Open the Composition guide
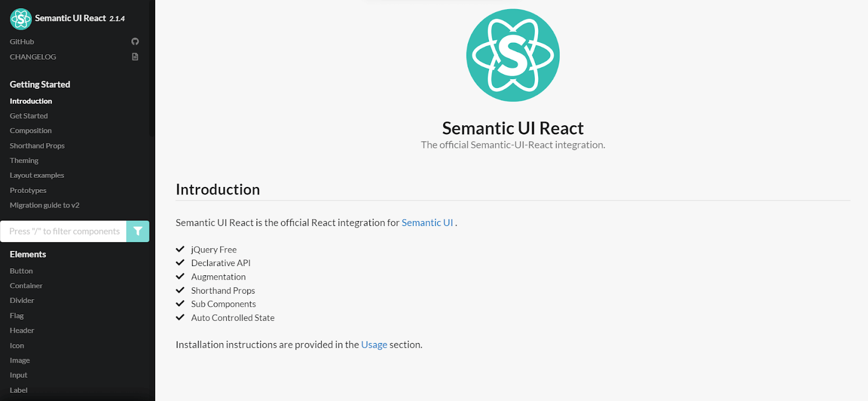Viewport: 868px width, 401px height. [30, 130]
